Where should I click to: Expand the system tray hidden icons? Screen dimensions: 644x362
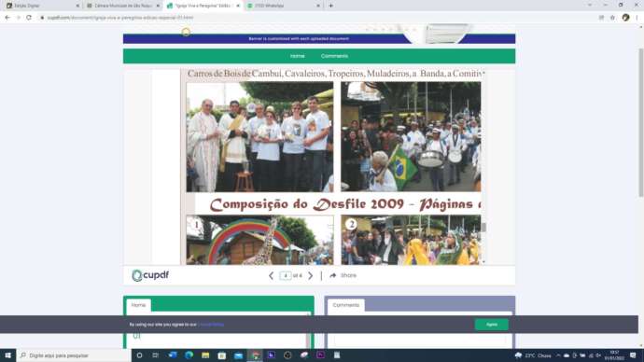(558, 355)
